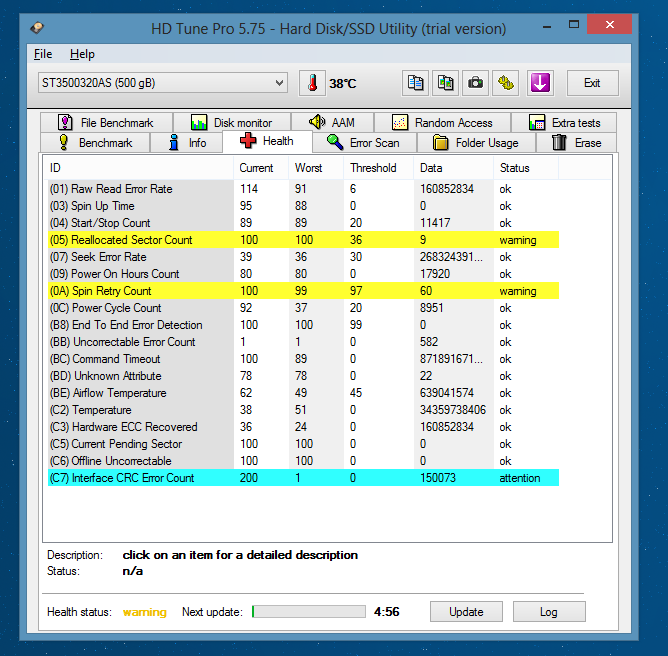Select the (03) Spin Up Time row
Screen dimensions: 668x656
(x=303, y=206)
